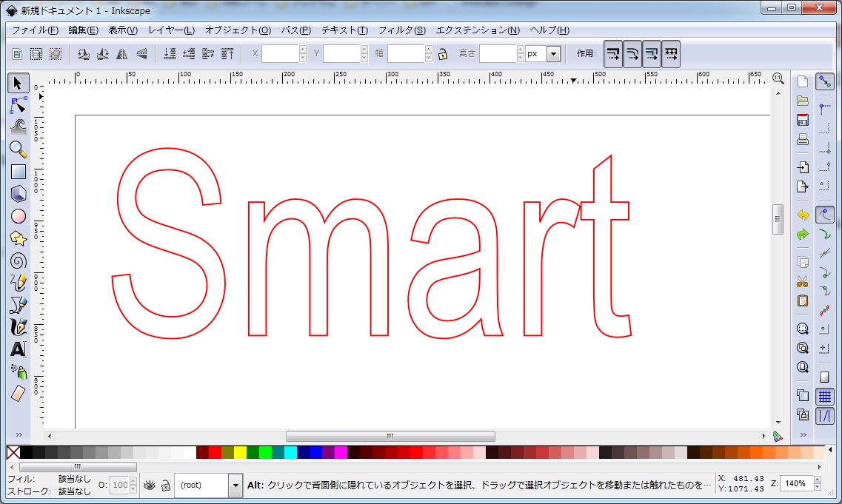This screenshot has height=504, width=842.
Task: Pick the cyan palette swatch
Action: coord(290,452)
